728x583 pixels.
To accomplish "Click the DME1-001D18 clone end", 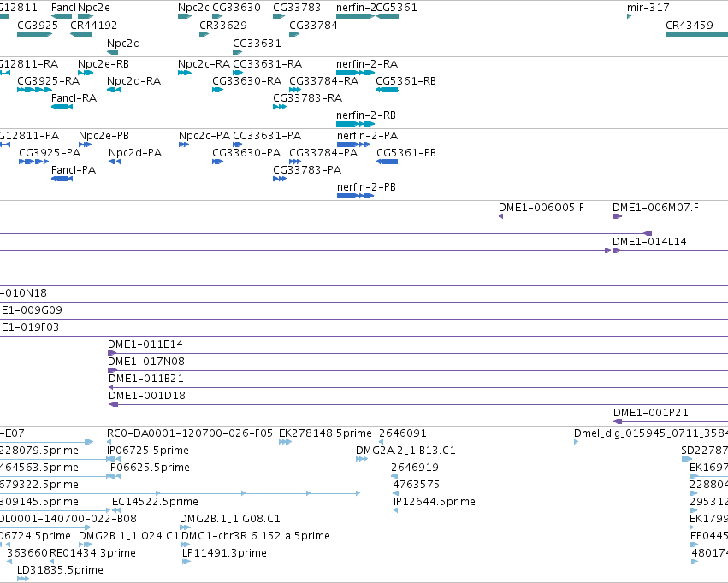I will pos(113,404).
